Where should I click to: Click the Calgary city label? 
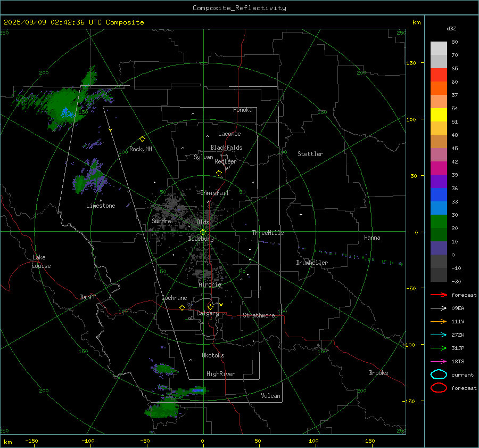pyautogui.click(x=208, y=313)
